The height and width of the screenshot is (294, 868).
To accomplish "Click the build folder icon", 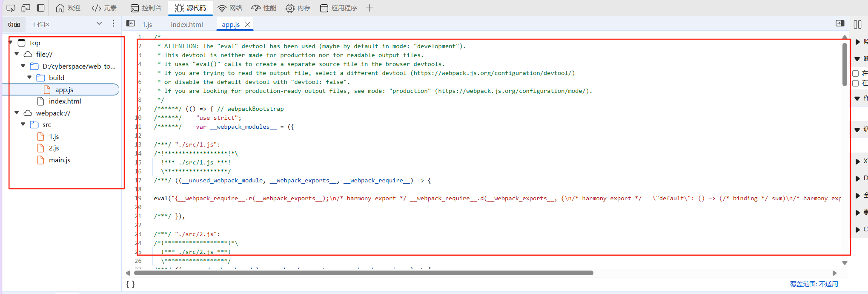I will (41, 78).
